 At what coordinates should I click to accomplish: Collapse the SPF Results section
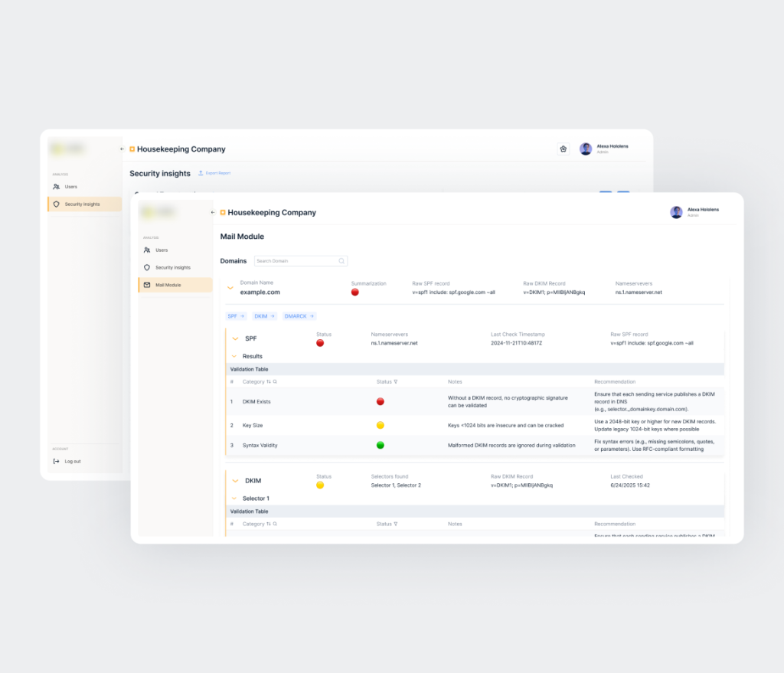coord(235,356)
